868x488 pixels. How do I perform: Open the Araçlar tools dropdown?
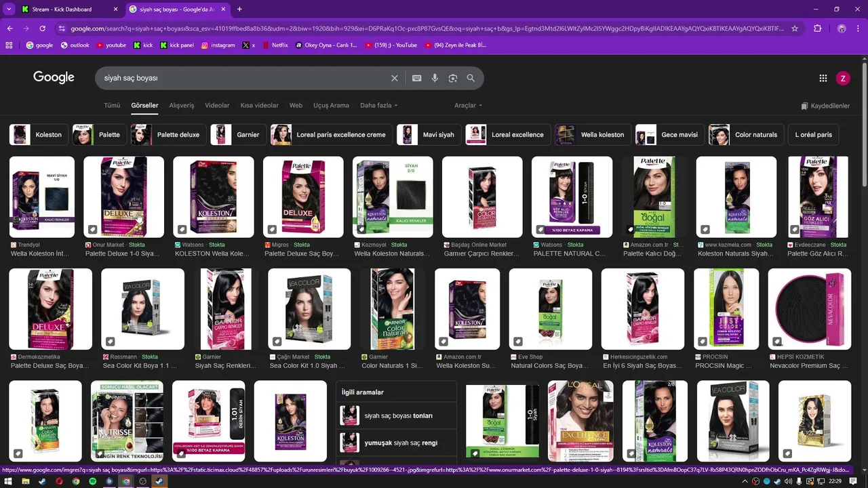[x=468, y=106]
